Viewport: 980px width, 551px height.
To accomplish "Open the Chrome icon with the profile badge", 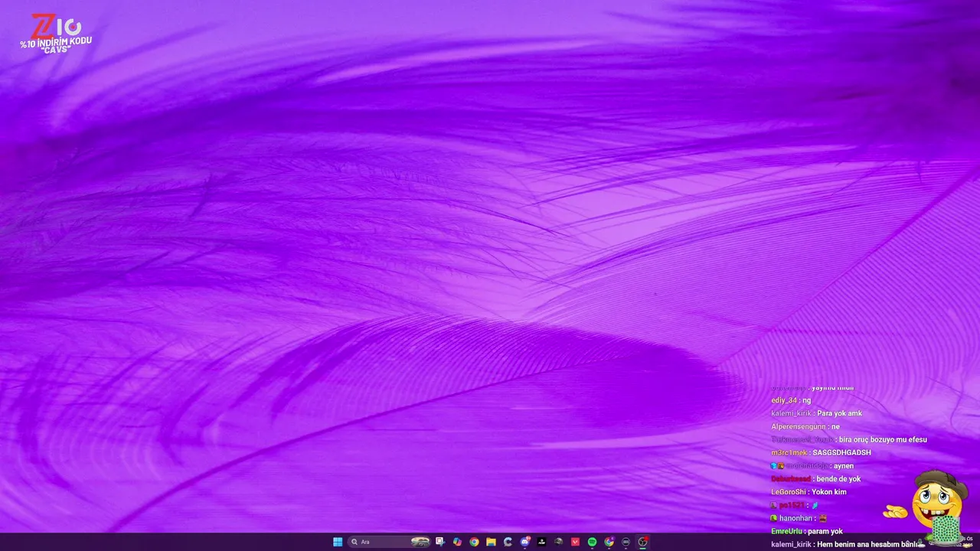I will 609,542.
